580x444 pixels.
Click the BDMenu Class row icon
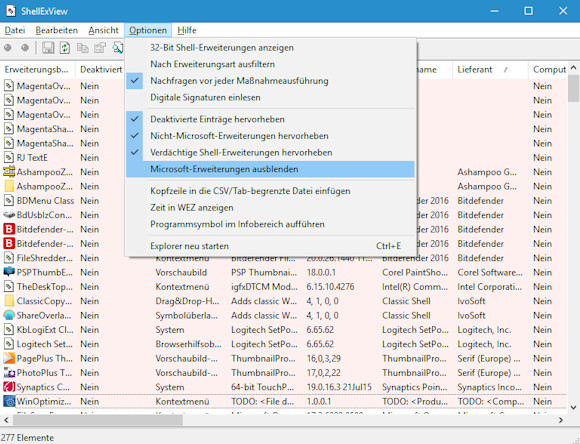[9, 201]
